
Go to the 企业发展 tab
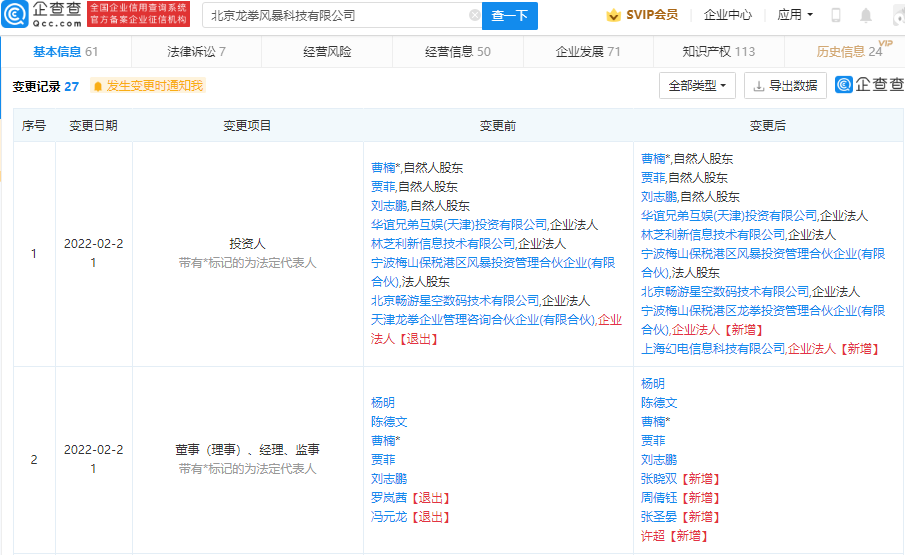pyautogui.click(x=588, y=52)
